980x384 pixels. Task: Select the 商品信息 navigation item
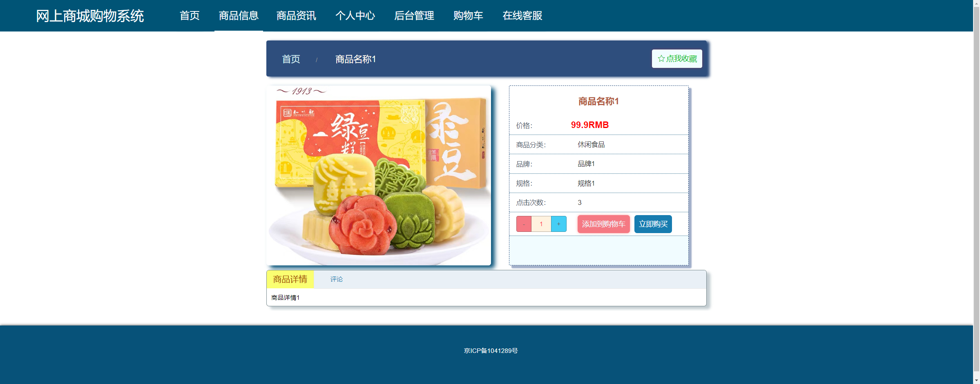pos(239,16)
